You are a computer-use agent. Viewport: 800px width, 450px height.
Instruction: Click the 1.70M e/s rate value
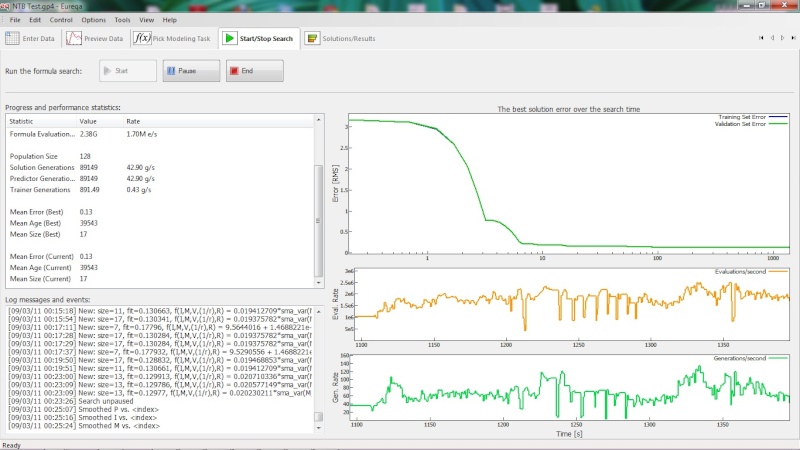pos(142,134)
